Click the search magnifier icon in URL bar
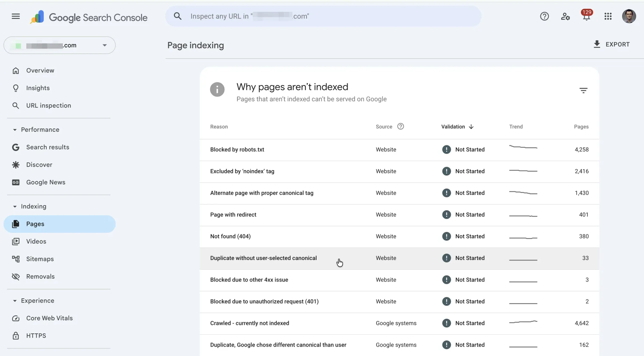The width and height of the screenshot is (644, 356). (177, 16)
